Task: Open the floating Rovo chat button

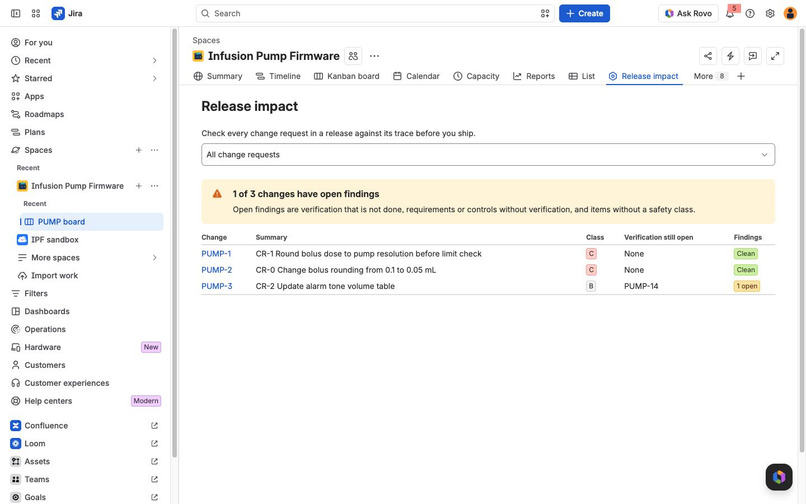Action: [x=779, y=477]
